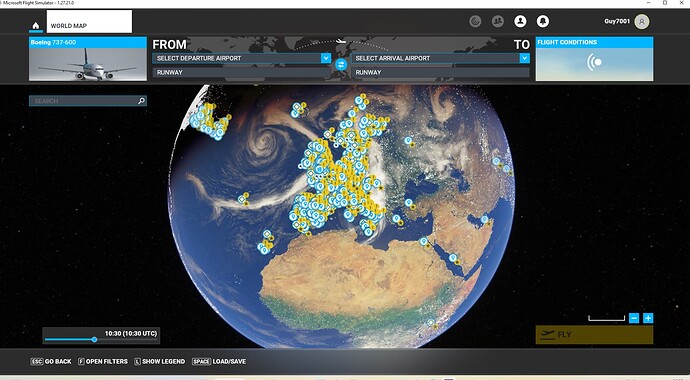Select the airport marker on the Azores in mid-Atlantic
Viewport: 690px width, 380px height.
[242, 199]
